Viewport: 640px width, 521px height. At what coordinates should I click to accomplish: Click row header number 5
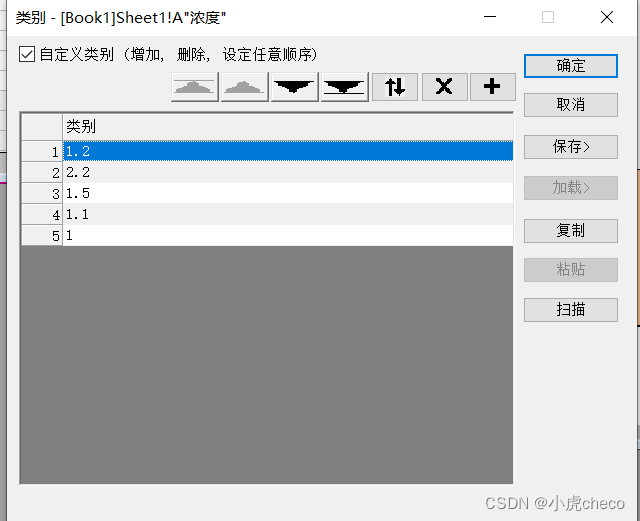42,236
